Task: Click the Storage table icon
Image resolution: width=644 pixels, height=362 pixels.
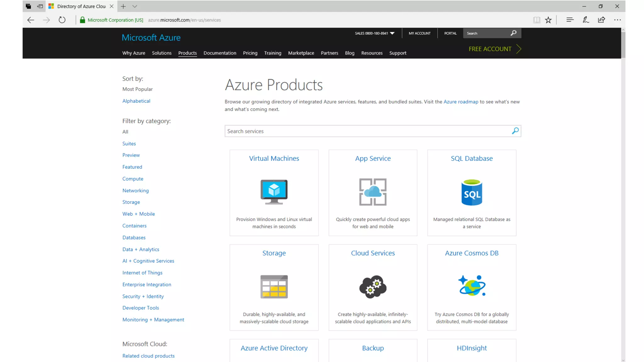Action: [274, 287]
